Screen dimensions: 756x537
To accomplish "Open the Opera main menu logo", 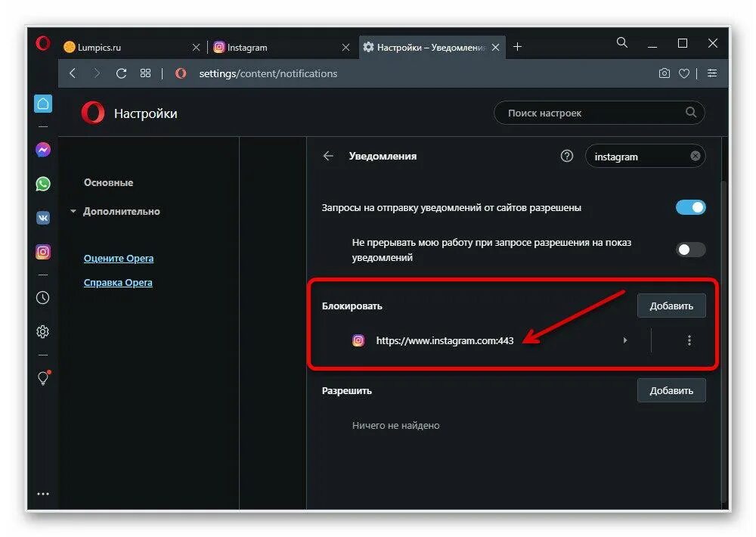I will point(42,43).
